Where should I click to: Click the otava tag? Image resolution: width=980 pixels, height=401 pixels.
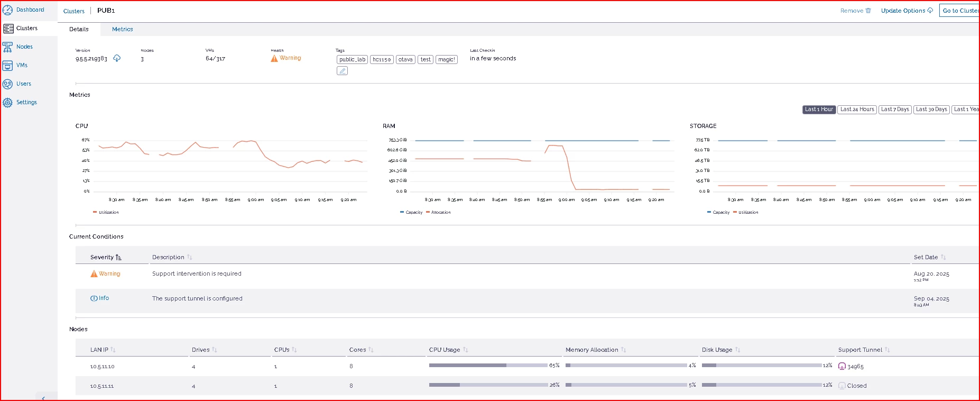pyautogui.click(x=405, y=59)
